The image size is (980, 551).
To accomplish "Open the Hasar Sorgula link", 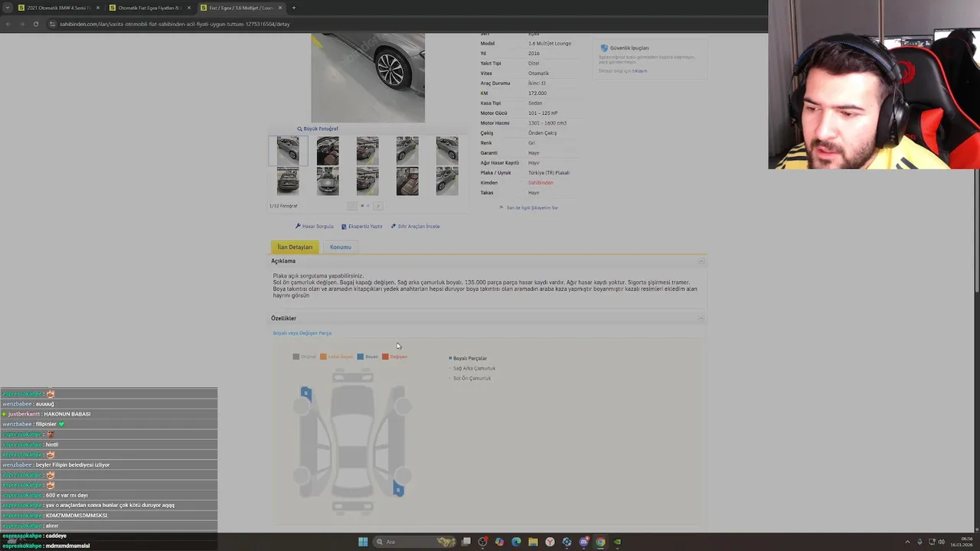I will 315,227.
